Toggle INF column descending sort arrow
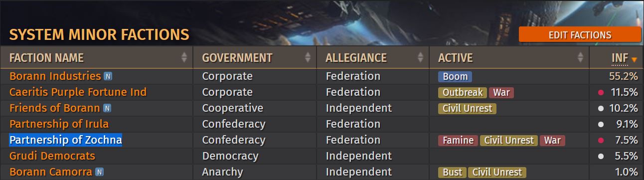Viewport: 644px width, 180px height. coord(634,60)
